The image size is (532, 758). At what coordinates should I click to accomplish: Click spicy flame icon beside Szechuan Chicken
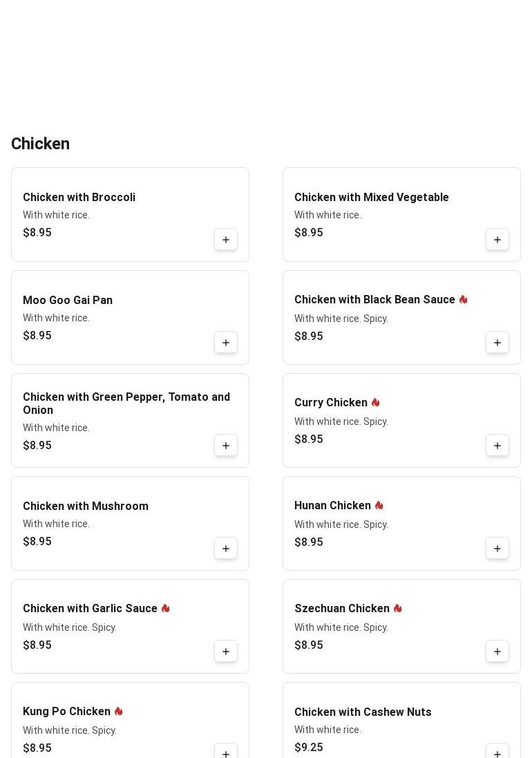(x=398, y=609)
